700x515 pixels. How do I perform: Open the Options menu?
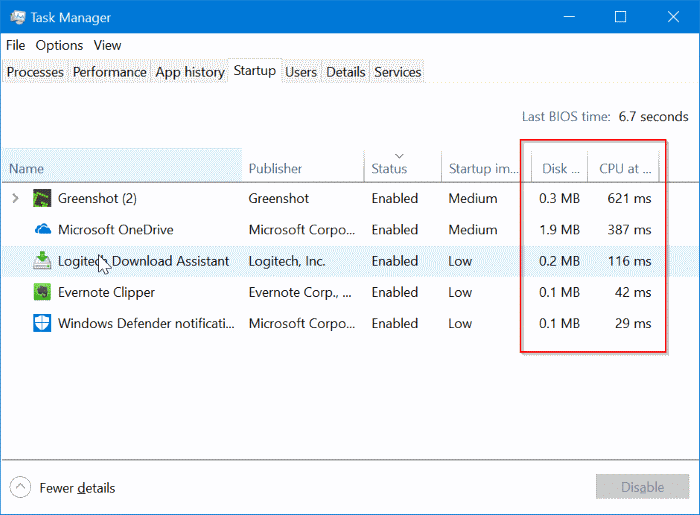click(59, 45)
